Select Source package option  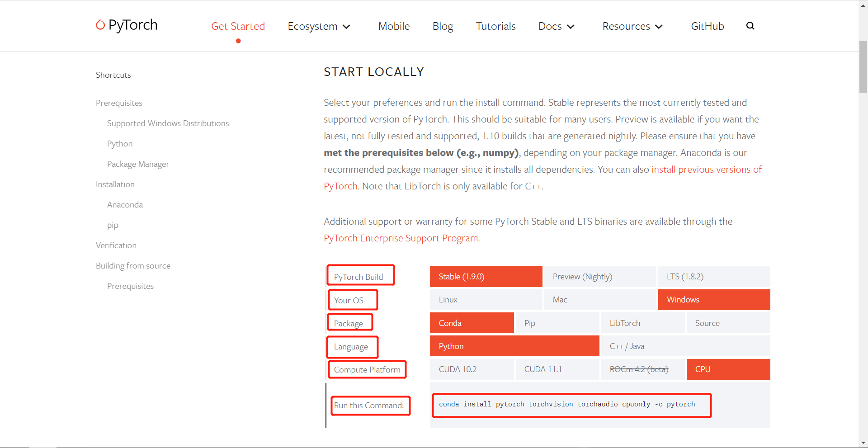(x=728, y=323)
